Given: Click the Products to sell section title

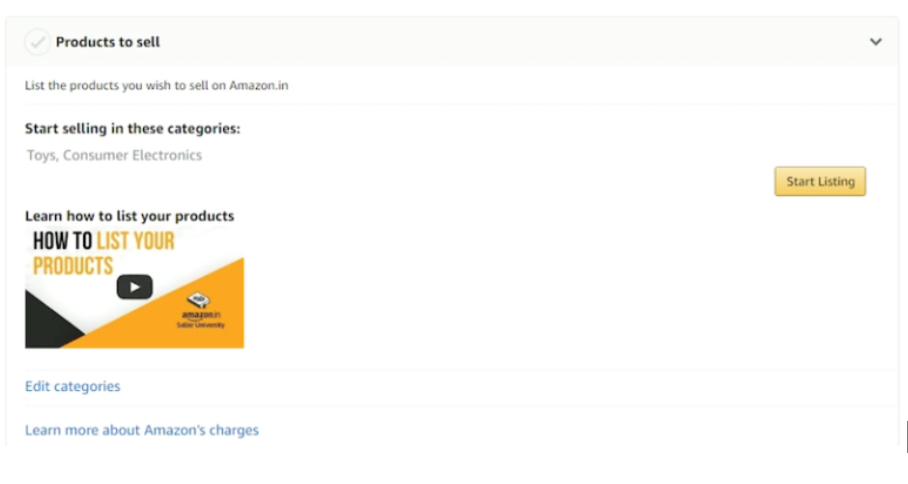Looking at the screenshot, I should pyautogui.click(x=107, y=42).
